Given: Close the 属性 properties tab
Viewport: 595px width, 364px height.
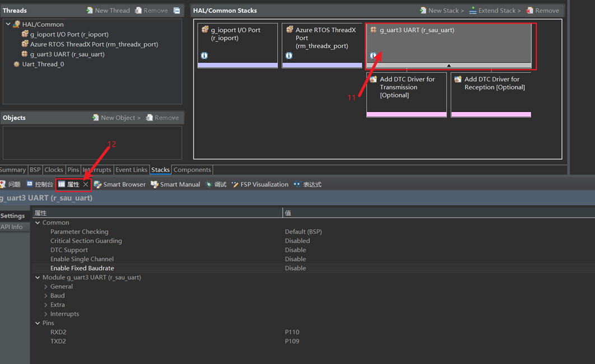Looking at the screenshot, I should pos(86,185).
